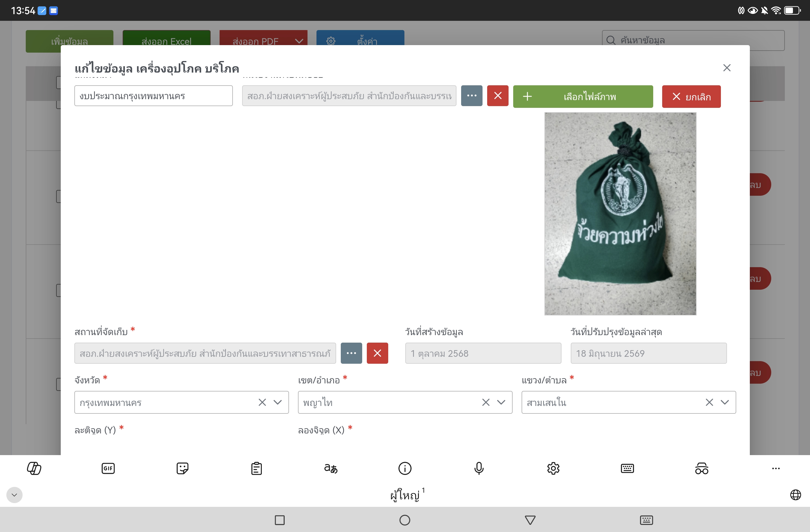Viewport: 810px width, 532px height.
Task: Clear the แขวง/ตำบล selection สามเสนใน
Action: point(709,402)
